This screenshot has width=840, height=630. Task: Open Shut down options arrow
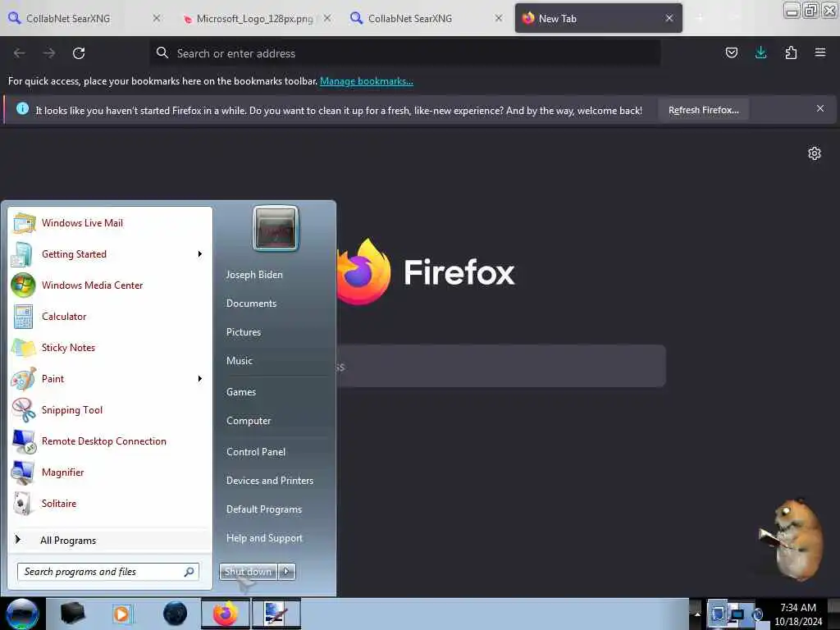tap(286, 572)
